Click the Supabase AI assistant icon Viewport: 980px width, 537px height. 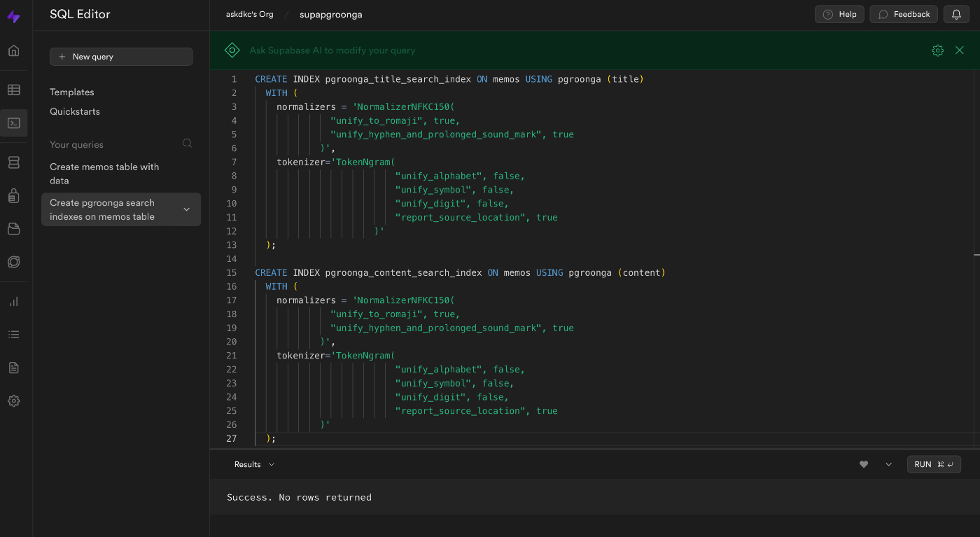point(232,50)
